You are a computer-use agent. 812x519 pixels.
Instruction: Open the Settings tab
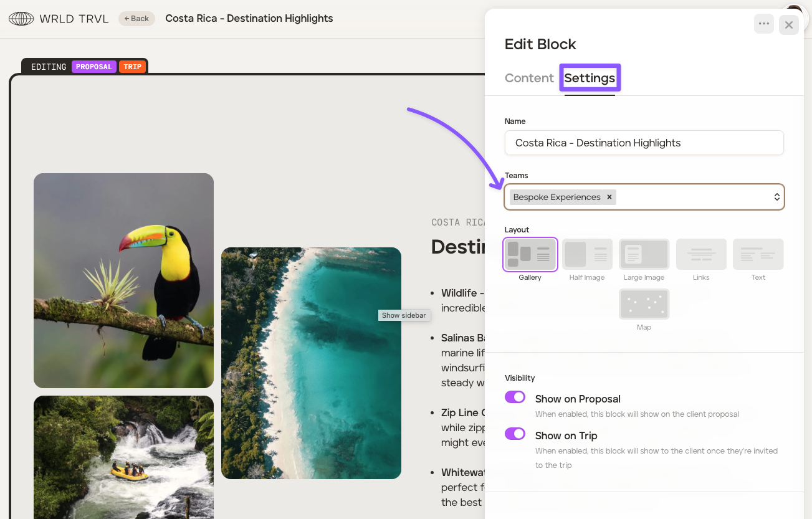[x=590, y=78]
